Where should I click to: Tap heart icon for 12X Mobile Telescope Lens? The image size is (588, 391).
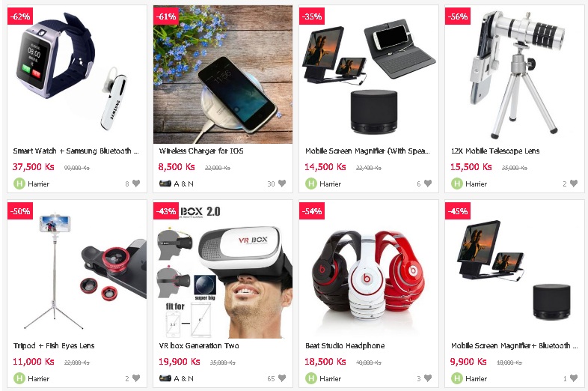tap(574, 184)
